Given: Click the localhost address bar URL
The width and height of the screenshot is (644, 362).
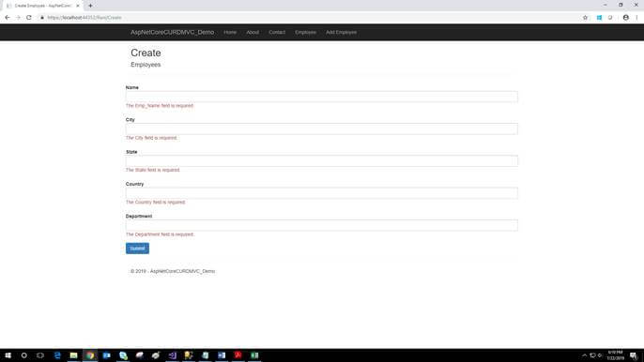Looking at the screenshot, I should pyautogui.click(x=84, y=18).
